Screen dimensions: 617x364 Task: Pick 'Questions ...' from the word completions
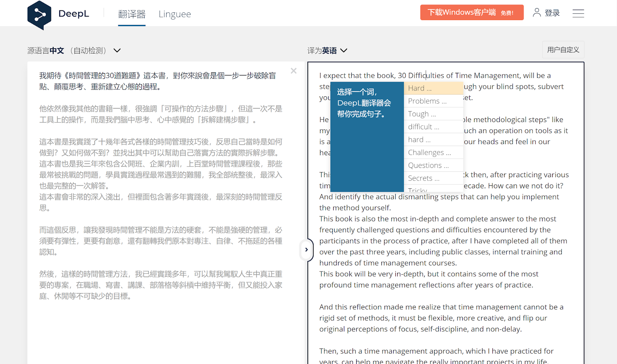[433, 165]
